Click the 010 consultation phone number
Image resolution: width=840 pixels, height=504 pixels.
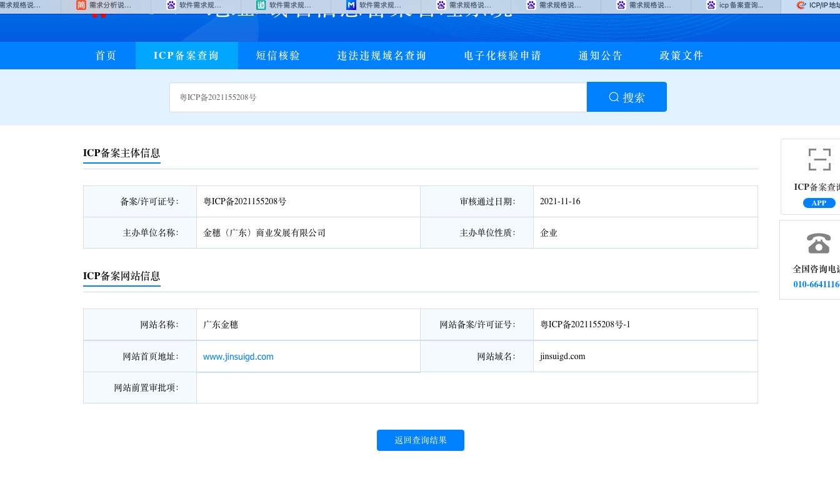pyautogui.click(x=816, y=284)
